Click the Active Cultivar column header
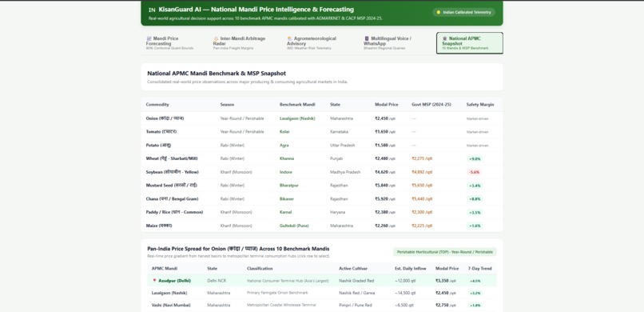 click(353, 269)
